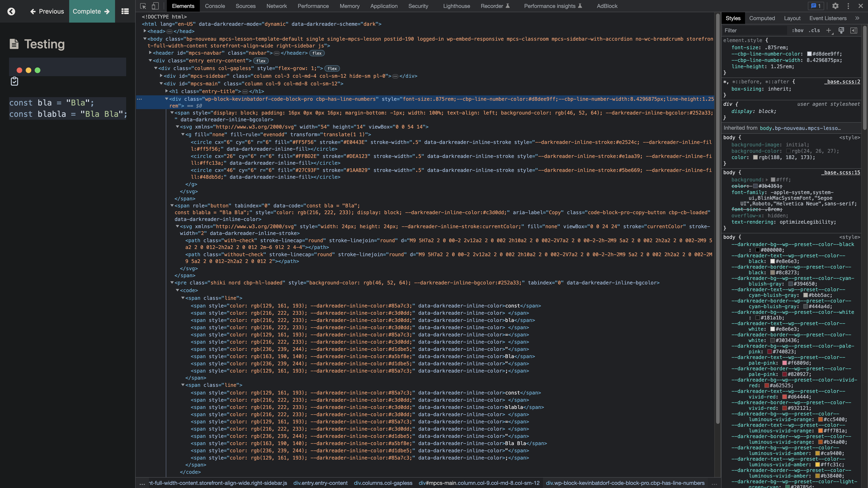Toggle flex overlay badge on entry-content div
Viewport: 868px width, 488px height.
click(x=261, y=61)
